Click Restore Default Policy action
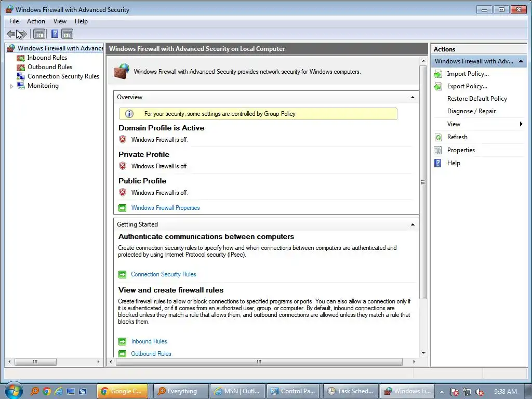Viewport: 532px width, 399px height. pyautogui.click(x=477, y=99)
